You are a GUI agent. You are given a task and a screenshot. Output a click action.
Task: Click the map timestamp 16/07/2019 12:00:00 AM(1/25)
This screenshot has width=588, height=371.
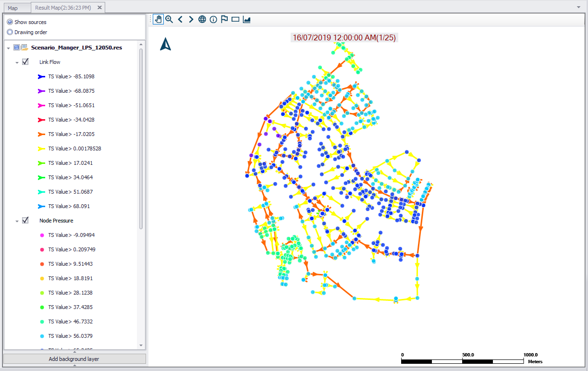343,37
